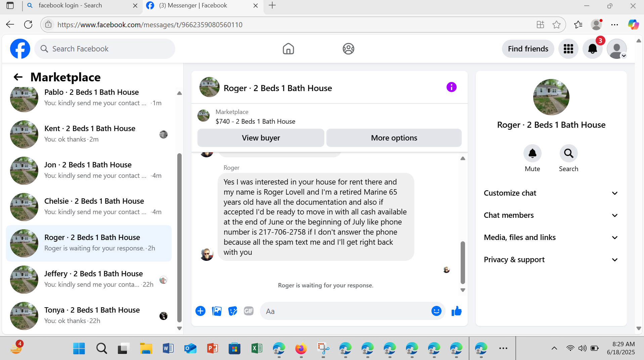Go to the Home feed icon

click(x=288, y=49)
